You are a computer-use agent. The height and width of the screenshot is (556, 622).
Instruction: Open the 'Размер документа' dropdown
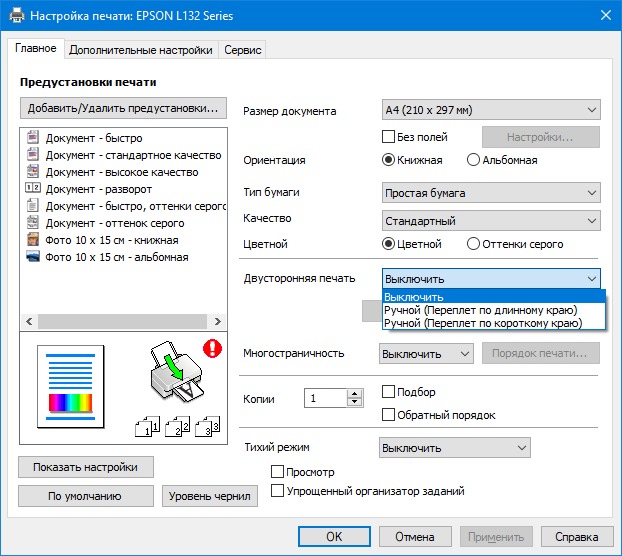491,110
